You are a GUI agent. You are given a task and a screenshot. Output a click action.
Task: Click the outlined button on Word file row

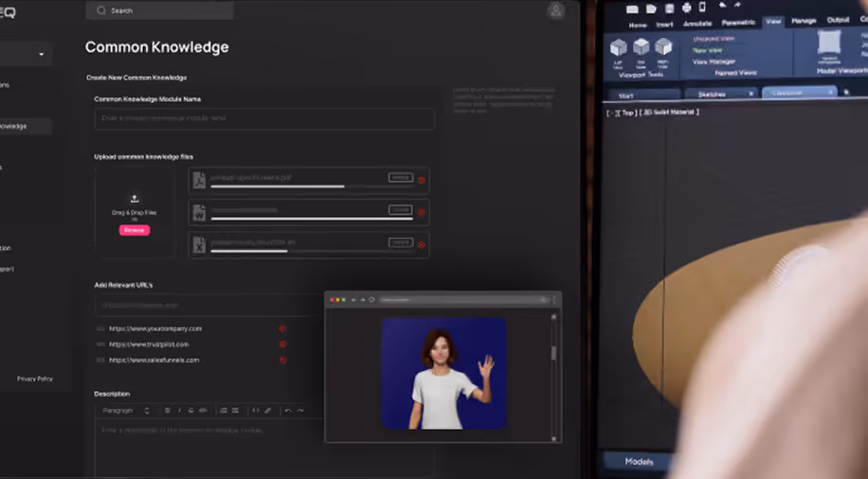400,209
